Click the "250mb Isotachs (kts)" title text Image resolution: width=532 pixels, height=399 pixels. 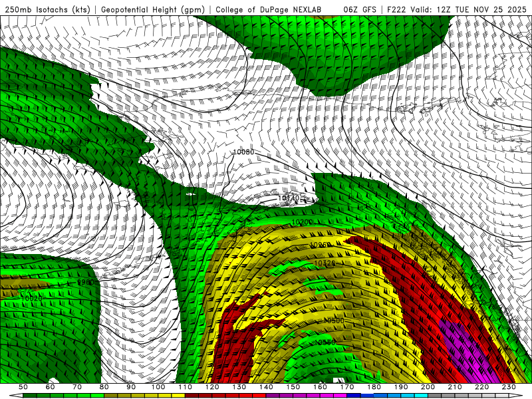click(47, 9)
